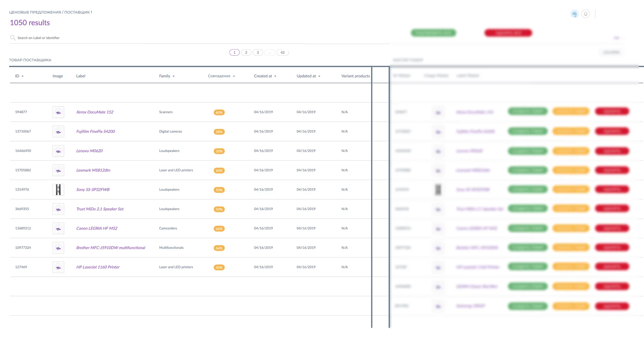The height and width of the screenshot is (343, 644).
Task: Click the 1050 results heading
Action: pos(30,23)
